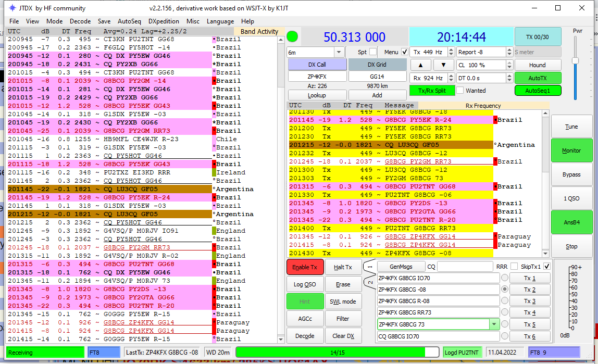Click the Clear DX button
The height and width of the screenshot is (364, 598).
343,336
